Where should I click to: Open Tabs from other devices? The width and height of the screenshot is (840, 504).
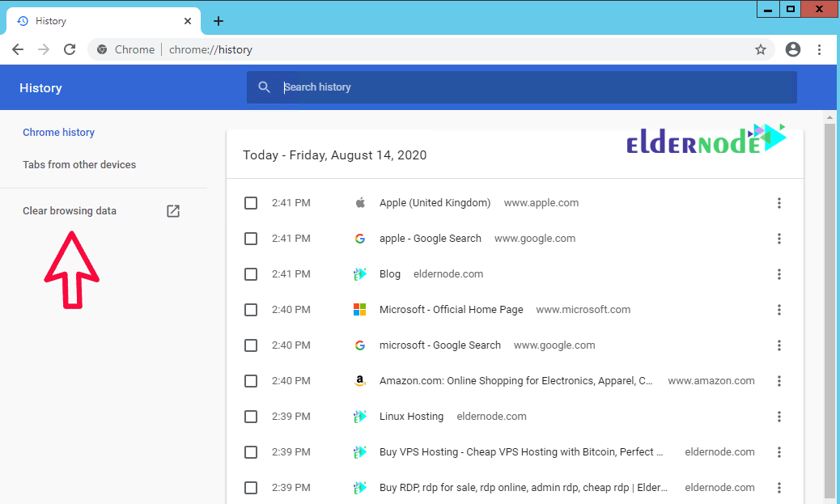pyautogui.click(x=79, y=165)
